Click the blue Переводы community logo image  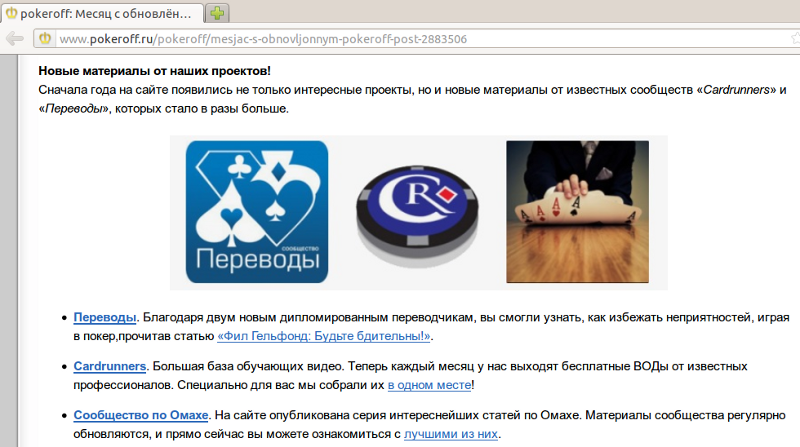[257, 212]
